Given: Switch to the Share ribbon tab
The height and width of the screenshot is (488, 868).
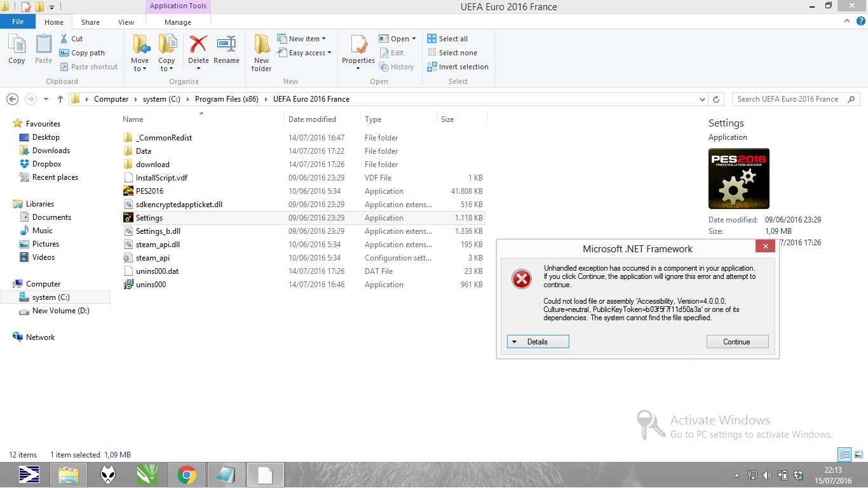Looking at the screenshot, I should point(90,22).
